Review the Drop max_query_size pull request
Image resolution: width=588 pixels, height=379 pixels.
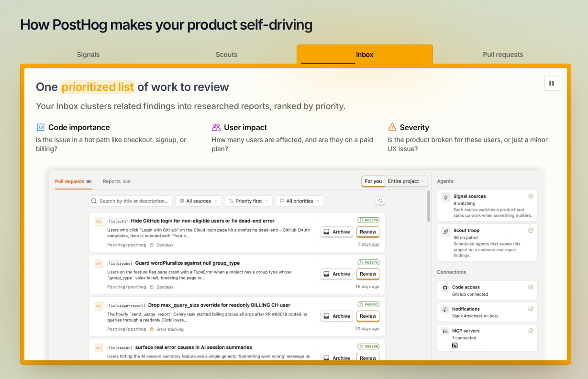click(x=368, y=316)
